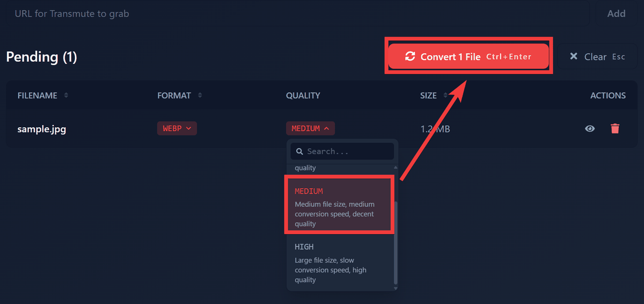
Task: Sort by size using sort arrows
Action: click(446, 96)
